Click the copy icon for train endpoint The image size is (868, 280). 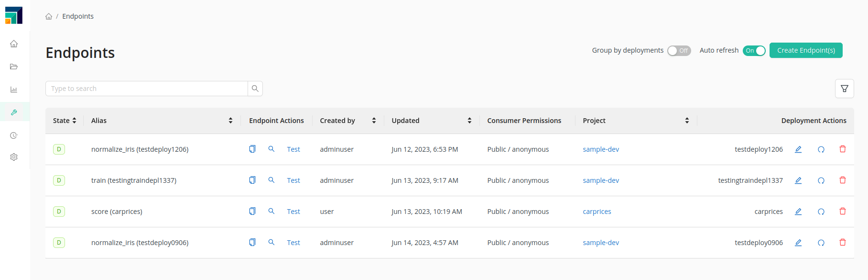click(252, 180)
